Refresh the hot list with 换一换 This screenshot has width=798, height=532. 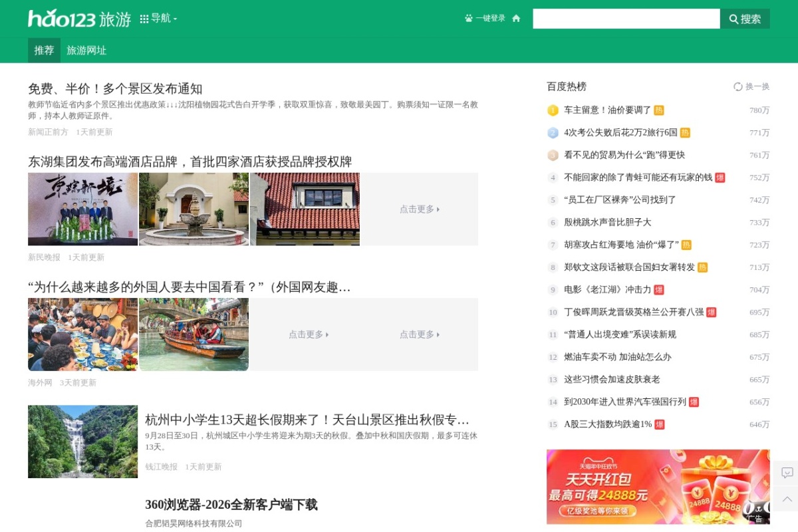[751, 86]
